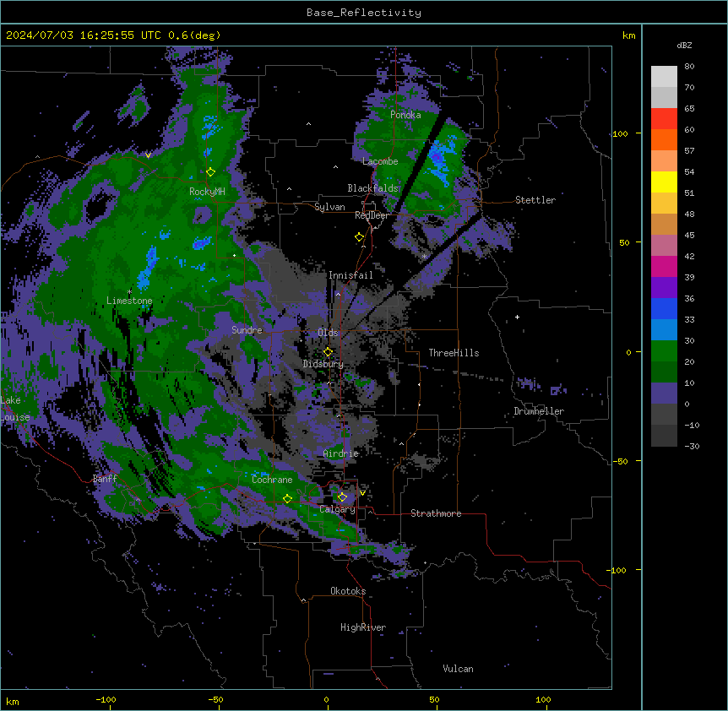Click the -100 tick on the right axis
The height and width of the screenshot is (711, 728).
(x=617, y=570)
